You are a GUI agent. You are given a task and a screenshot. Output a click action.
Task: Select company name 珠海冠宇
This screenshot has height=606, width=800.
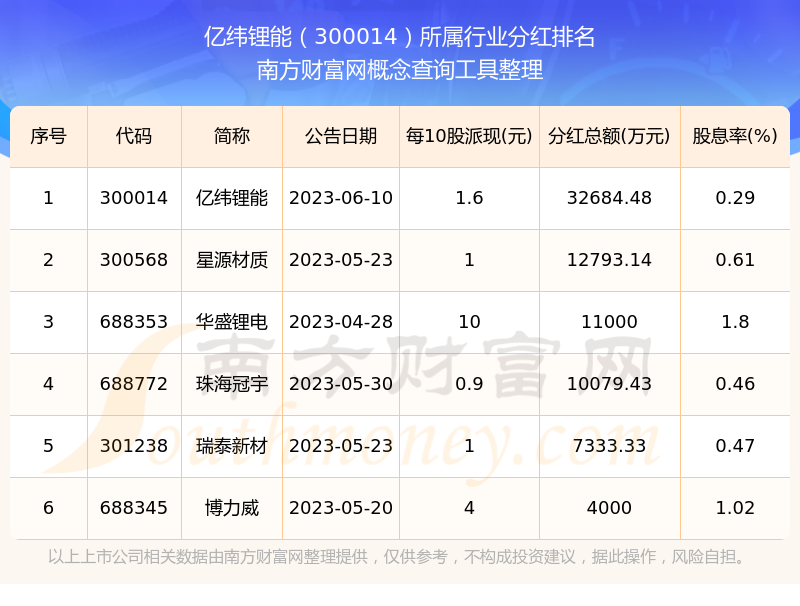click(232, 384)
